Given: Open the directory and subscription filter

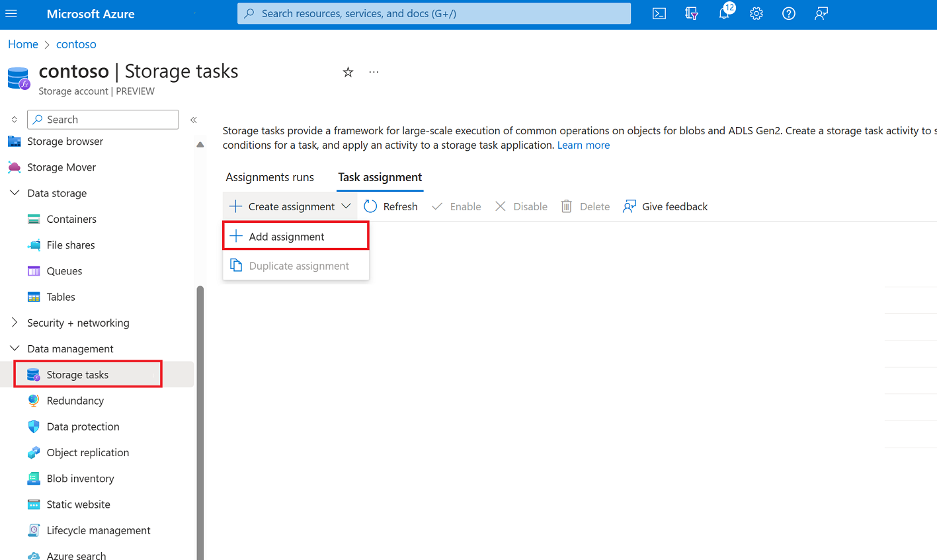Looking at the screenshot, I should [x=691, y=13].
